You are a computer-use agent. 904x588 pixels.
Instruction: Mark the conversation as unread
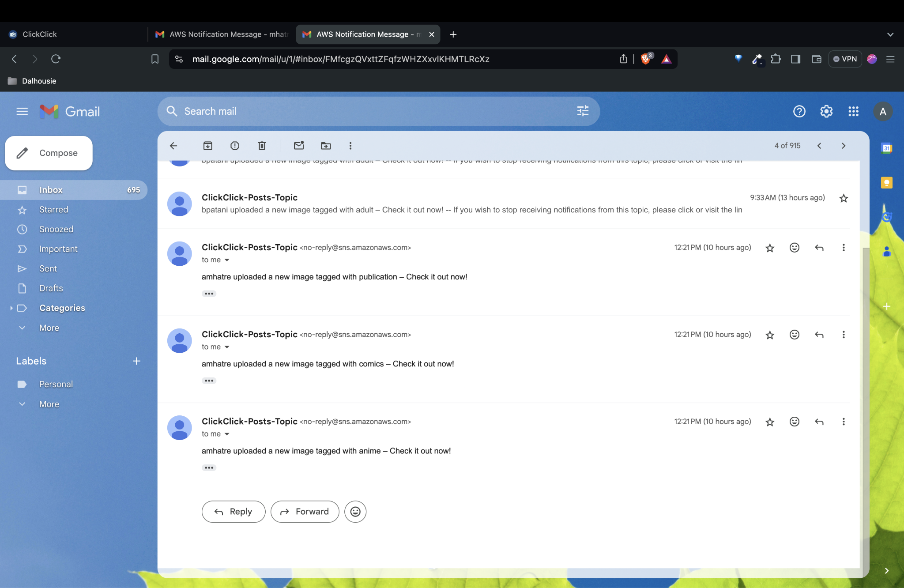pos(299,146)
